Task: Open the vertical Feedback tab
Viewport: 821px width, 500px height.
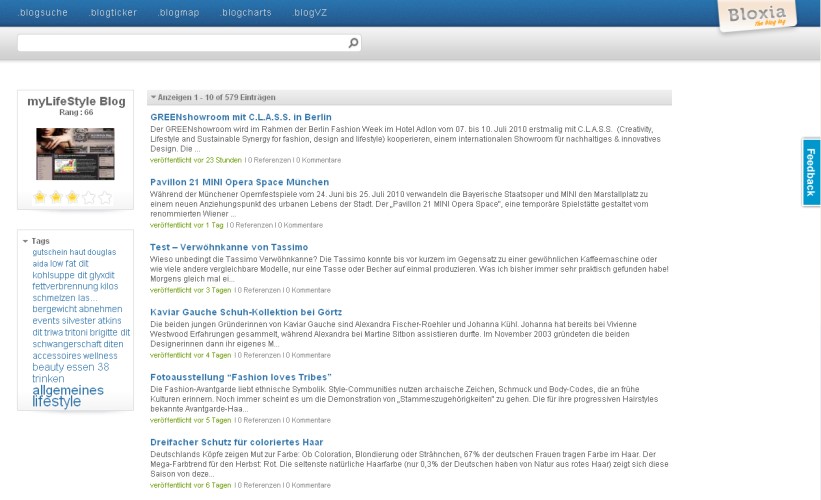Action: (811, 172)
